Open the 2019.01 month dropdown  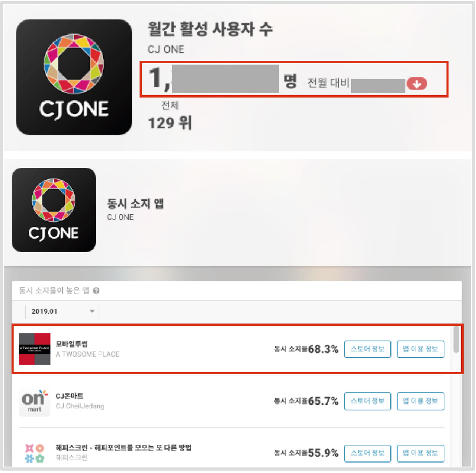[62, 311]
